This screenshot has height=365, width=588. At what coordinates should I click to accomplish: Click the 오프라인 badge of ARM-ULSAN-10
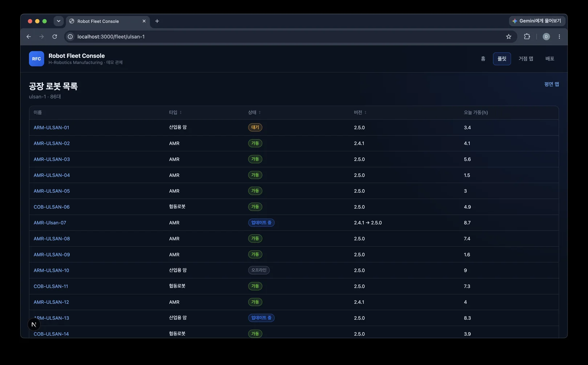pos(259,270)
